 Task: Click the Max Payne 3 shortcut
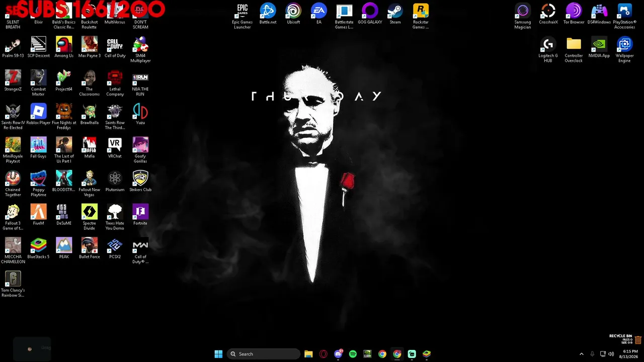coord(90,48)
